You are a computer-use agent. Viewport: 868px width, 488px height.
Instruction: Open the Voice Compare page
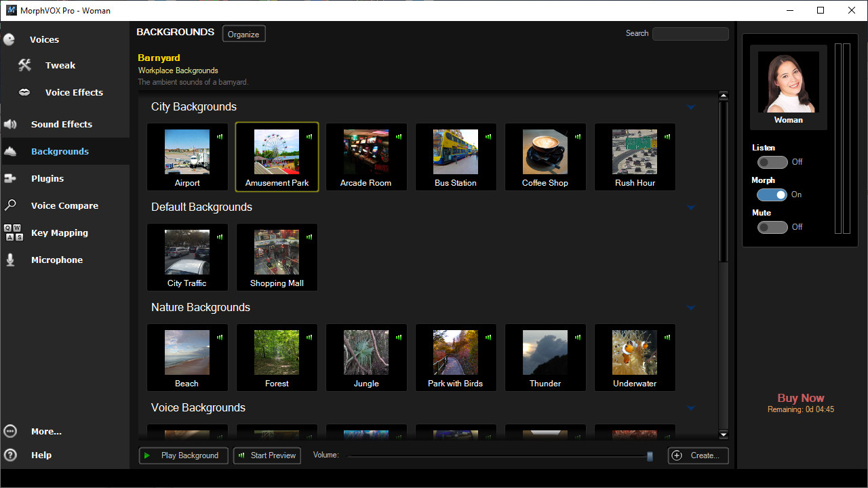64,205
